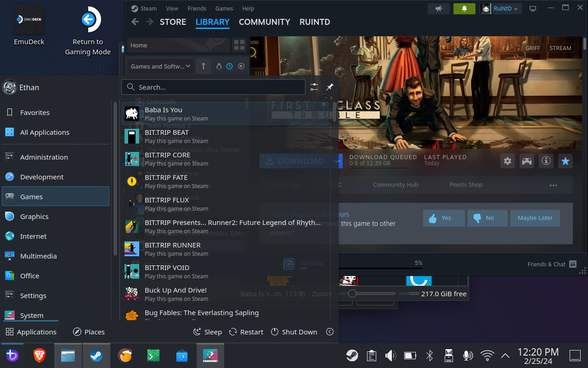Open microphone tray icon
588x368 pixels.
[468, 355]
